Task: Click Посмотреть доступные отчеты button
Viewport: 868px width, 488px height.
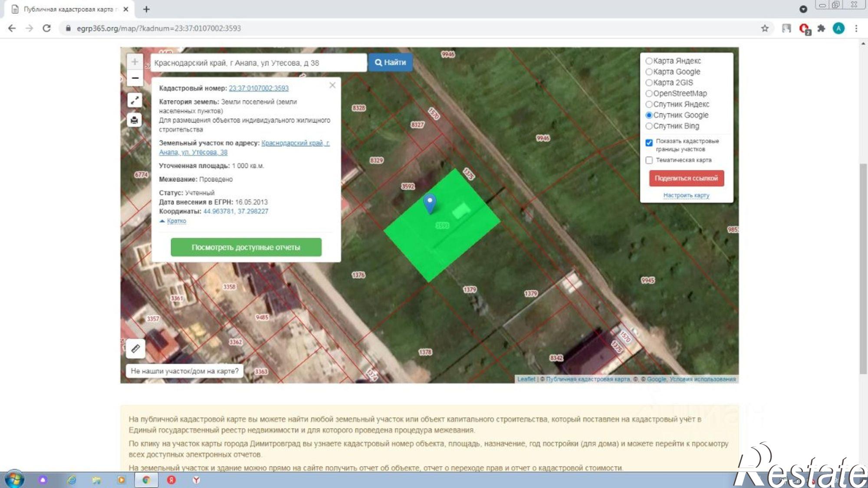Action: tap(246, 247)
